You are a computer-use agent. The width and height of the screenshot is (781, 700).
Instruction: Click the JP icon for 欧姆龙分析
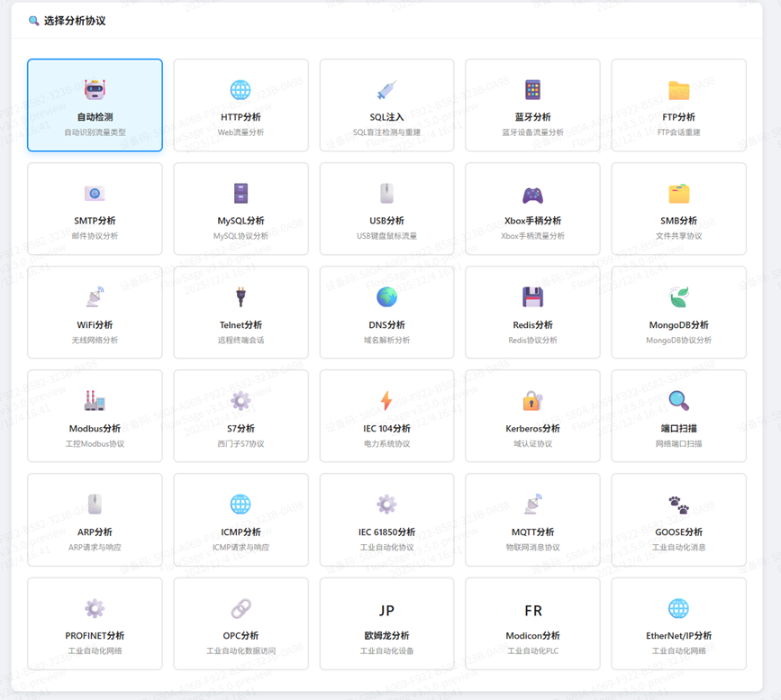coord(386,610)
